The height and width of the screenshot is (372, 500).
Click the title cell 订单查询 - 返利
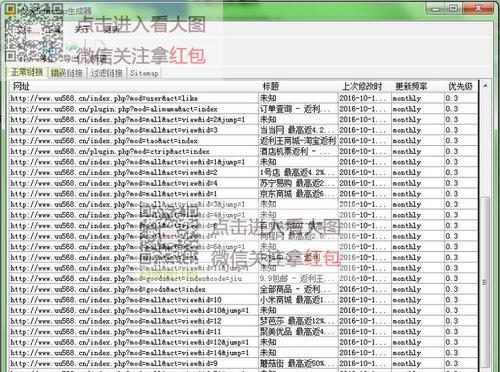click(x=298, y=109)
